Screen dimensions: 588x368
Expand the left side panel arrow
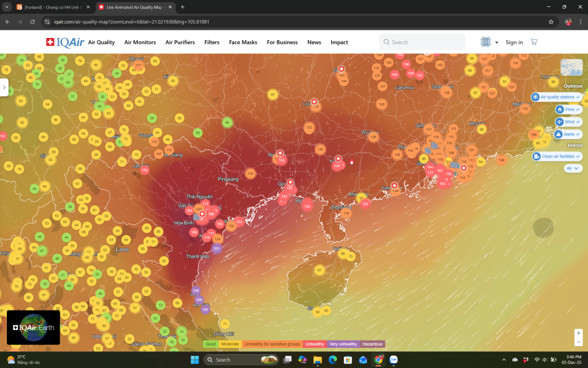coord(4,87)
